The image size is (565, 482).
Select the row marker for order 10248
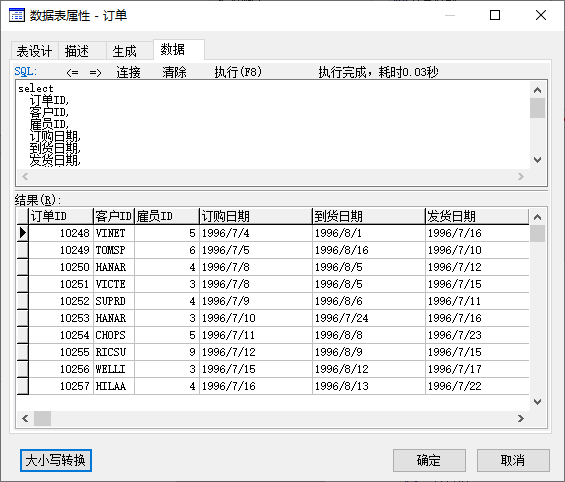(23, 233)
